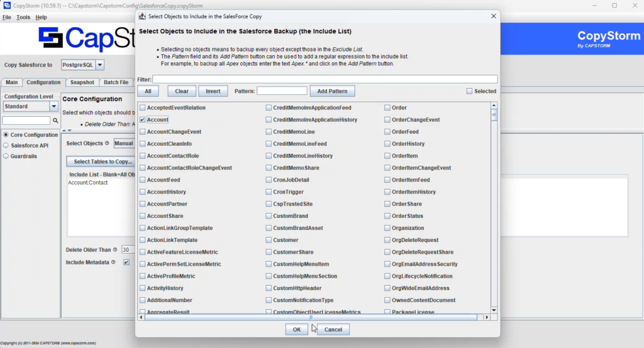Click help icon beside Include Metadata
The image size is (644, 348).
point(113,262)
